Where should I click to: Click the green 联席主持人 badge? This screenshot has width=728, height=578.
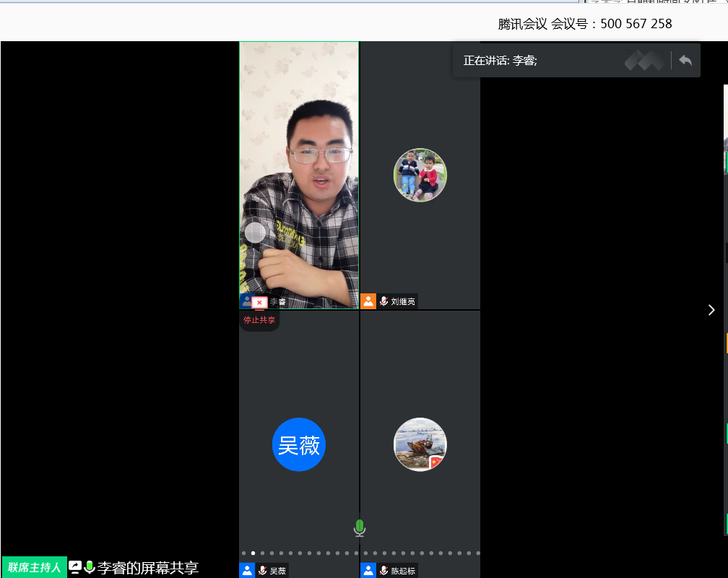[x=35, y=567]
